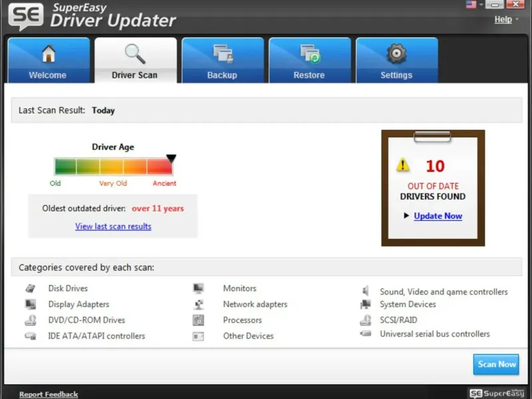Click the Universal serial bus controllers icon
Screen dimensions: 532x399
[365, 334]
